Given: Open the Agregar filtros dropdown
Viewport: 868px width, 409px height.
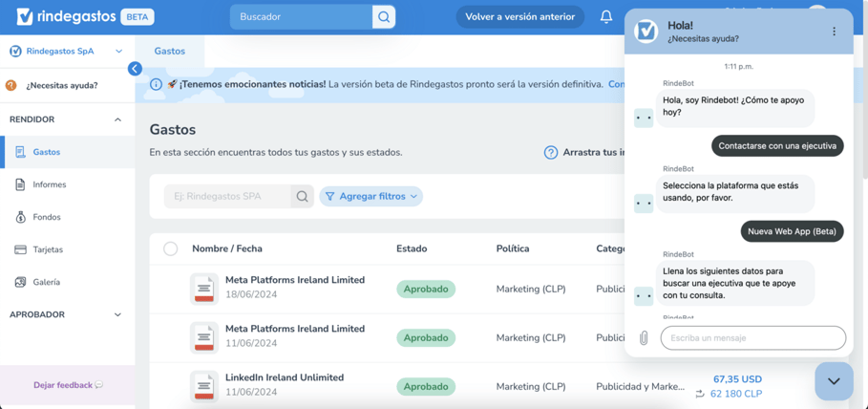Looking at the screenshot, I should (x=370, y=196).
